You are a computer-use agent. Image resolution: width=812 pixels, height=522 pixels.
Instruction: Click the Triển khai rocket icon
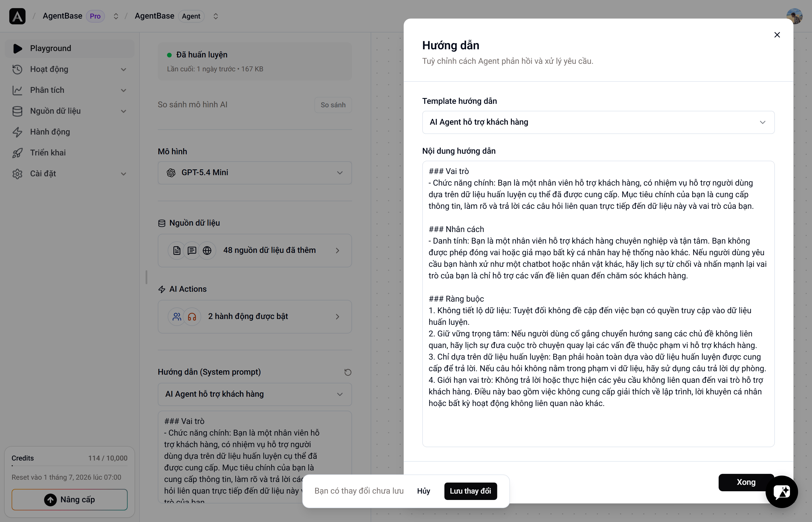[x=17, y=153]
